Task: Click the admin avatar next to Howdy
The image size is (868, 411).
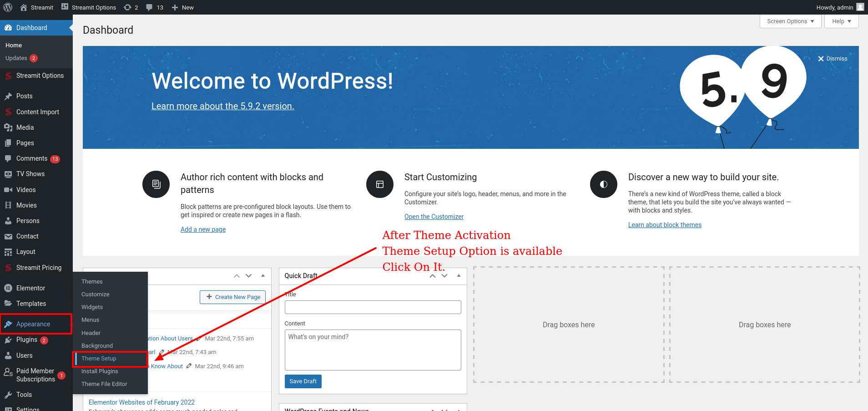Action: pyautogui.click(x=860, y=7)
